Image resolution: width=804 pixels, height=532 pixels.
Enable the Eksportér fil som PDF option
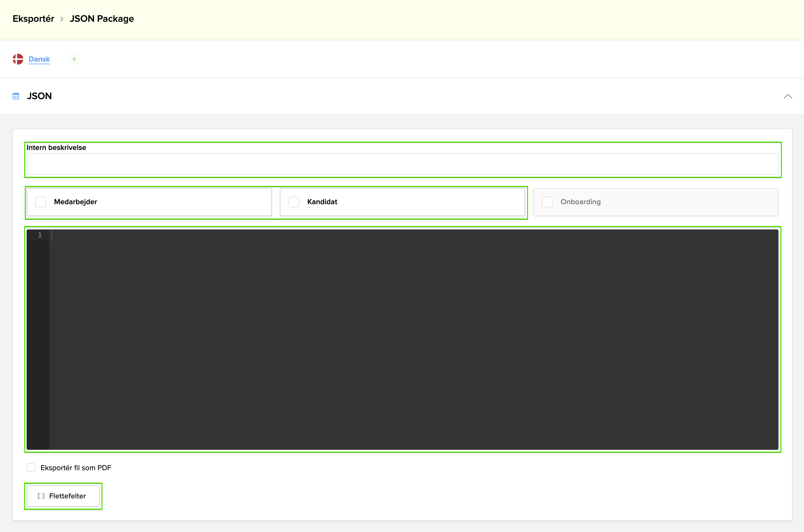31,467
